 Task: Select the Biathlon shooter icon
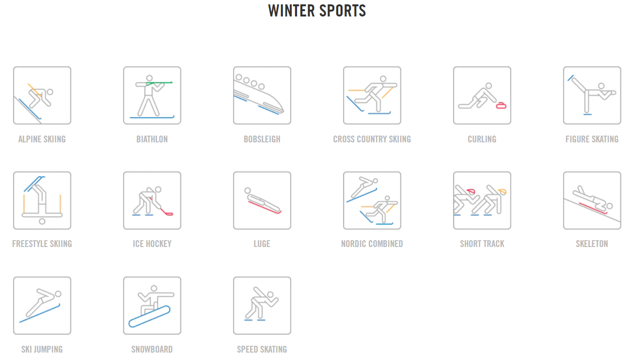pos(152,95)
